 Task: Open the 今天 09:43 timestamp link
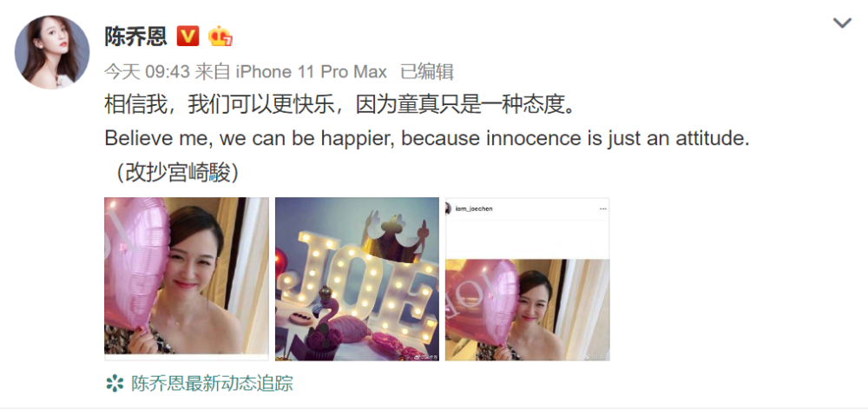[148, 71]
